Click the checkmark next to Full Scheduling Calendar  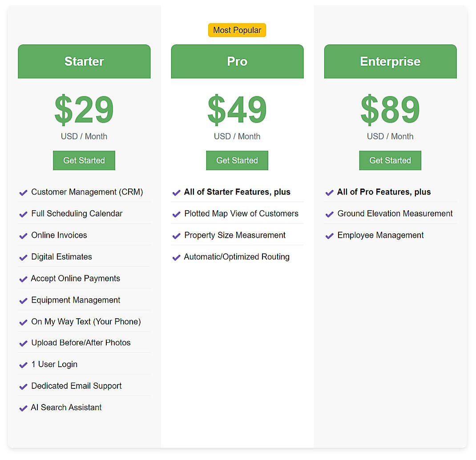pyautogui.click(x=23, y=214)
